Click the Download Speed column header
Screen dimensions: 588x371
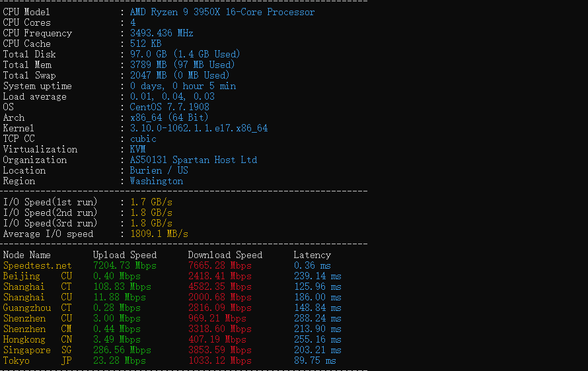pos(225,255)
